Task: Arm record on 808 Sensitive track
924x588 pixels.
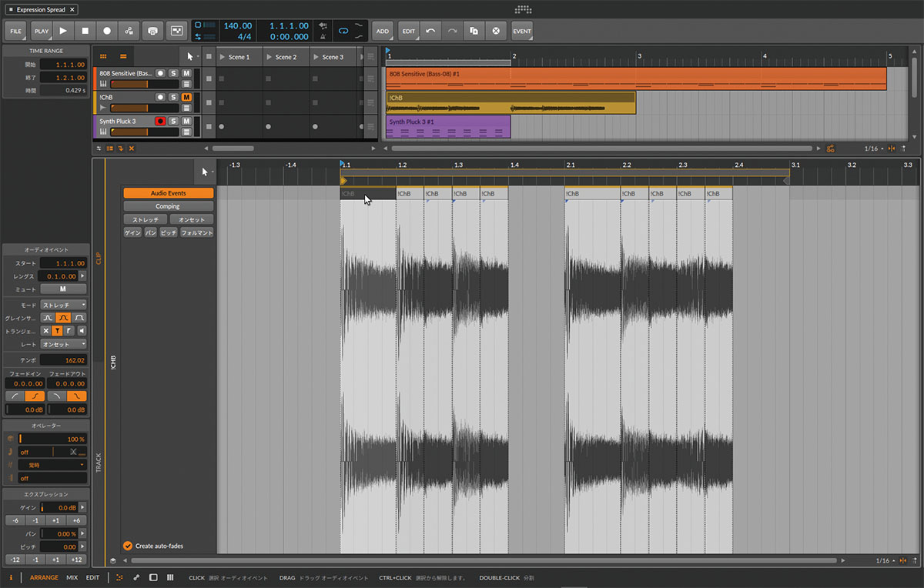Action: coord(160,73)
